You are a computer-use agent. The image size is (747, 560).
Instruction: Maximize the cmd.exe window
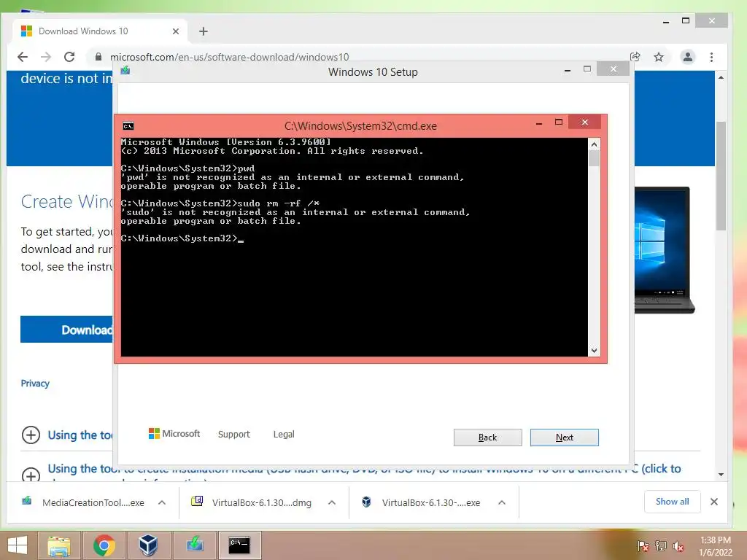point(558,122)
